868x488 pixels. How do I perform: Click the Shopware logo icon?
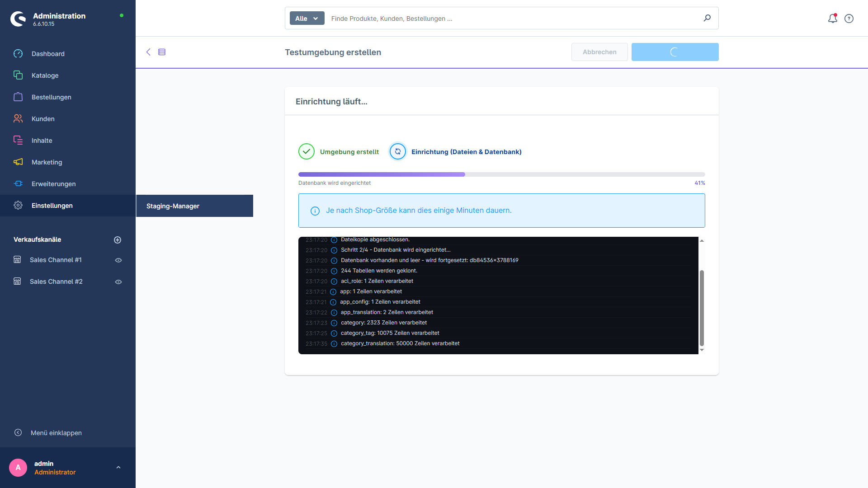[x=18, y=19]
